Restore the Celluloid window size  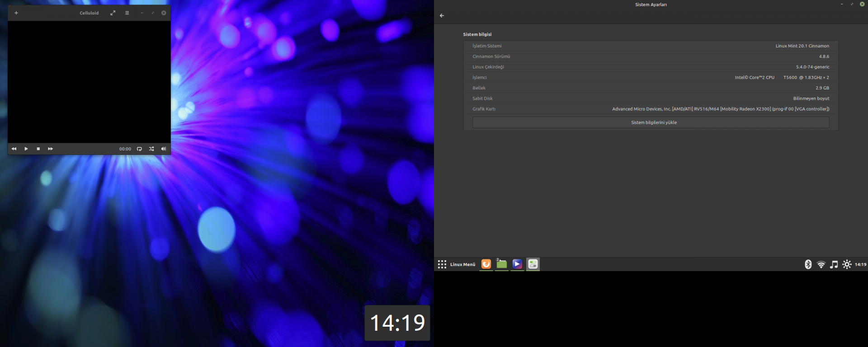click(x=153, y=13)
